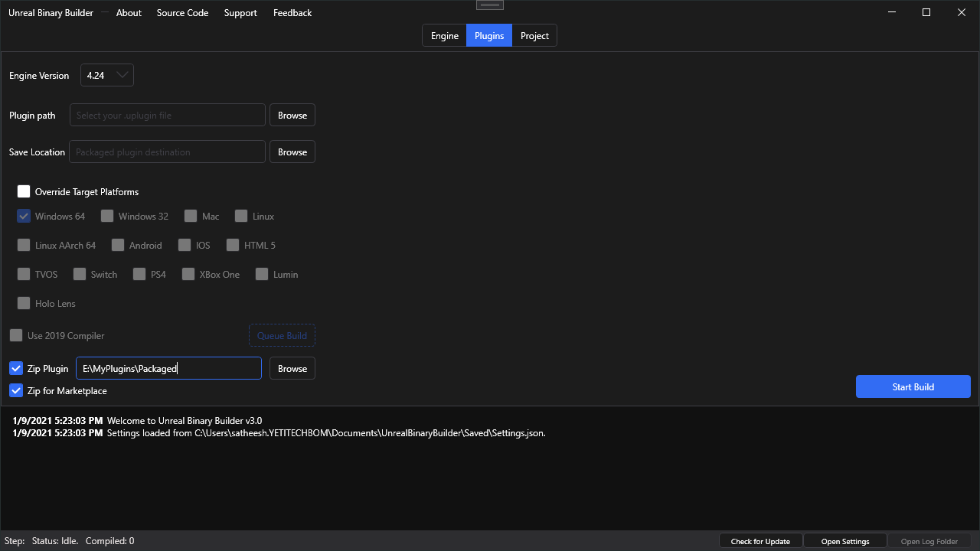980x551 pixels.
Task: Click Open Log Folder button
Action: pyautogui.click(x=929, y=541)
